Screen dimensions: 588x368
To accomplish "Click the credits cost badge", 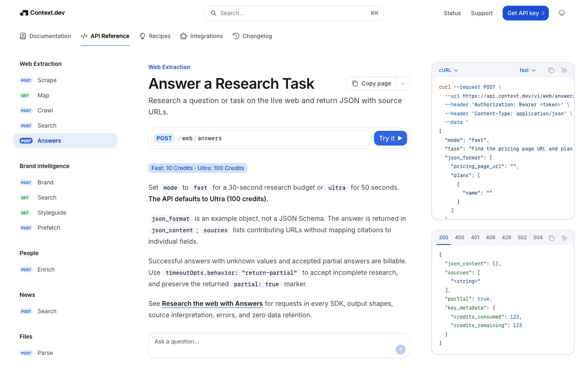I will [x=198, y=168].
